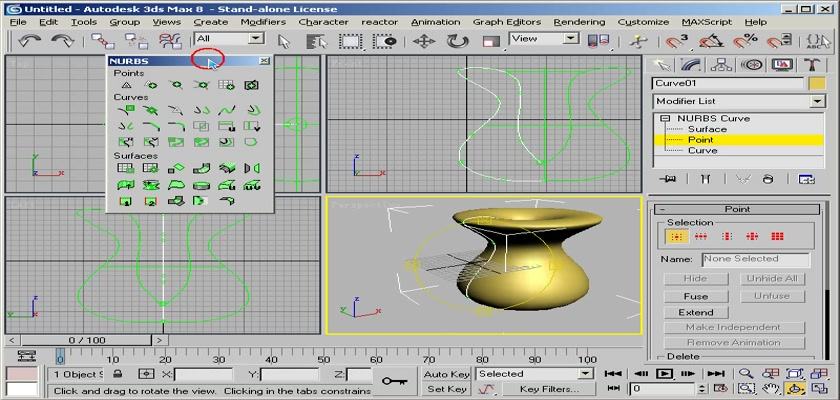The width and height of the screenshot is (840, 400).
Task: Click the Fuse button
Action: [x=696, y=296]
